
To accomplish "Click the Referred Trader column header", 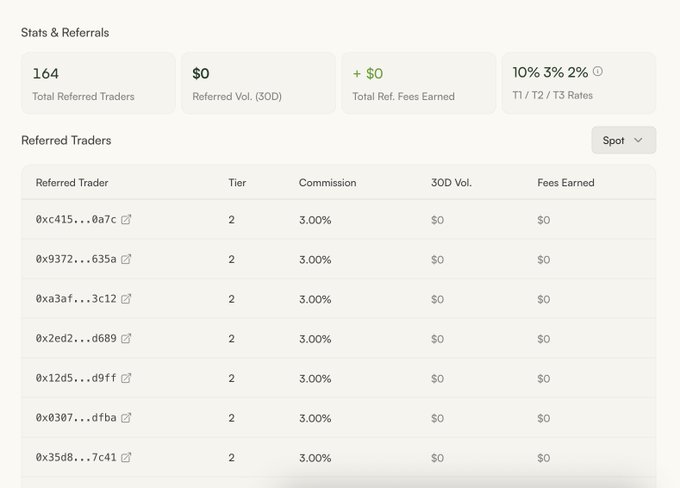I will (72, 183).
